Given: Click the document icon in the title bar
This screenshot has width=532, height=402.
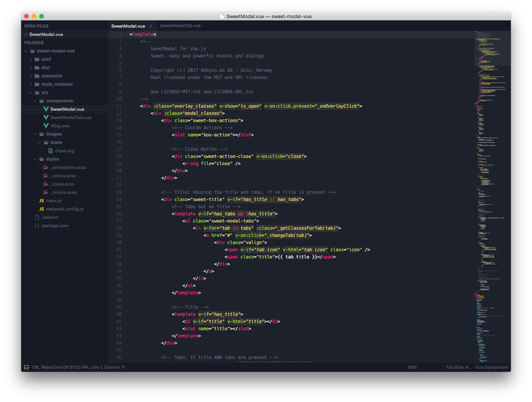Looking at the screenshot, I should click(222, 16).
